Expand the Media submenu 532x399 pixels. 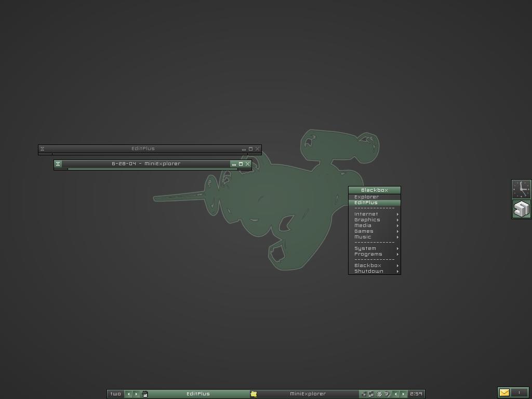[x=375, y=225]
